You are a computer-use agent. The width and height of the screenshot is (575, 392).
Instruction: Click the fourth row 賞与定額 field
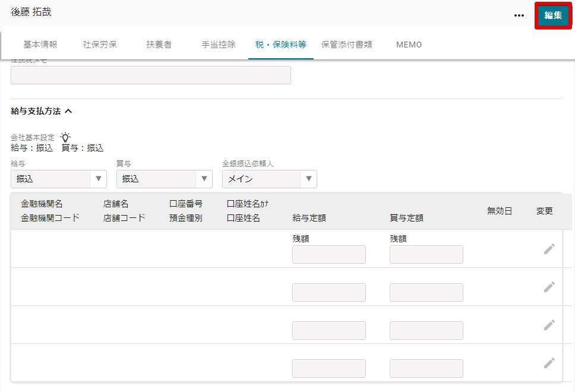(426, 368)
